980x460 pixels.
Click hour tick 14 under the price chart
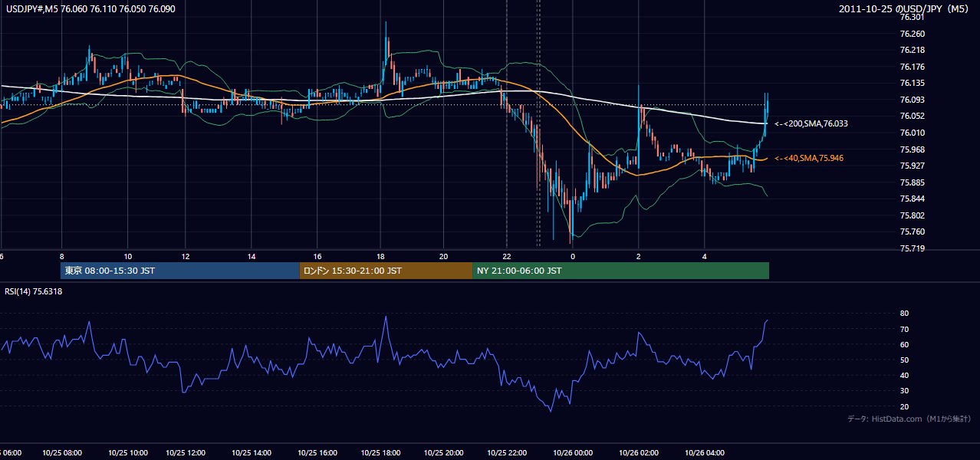pyautogui.click(x=251, y=256)
